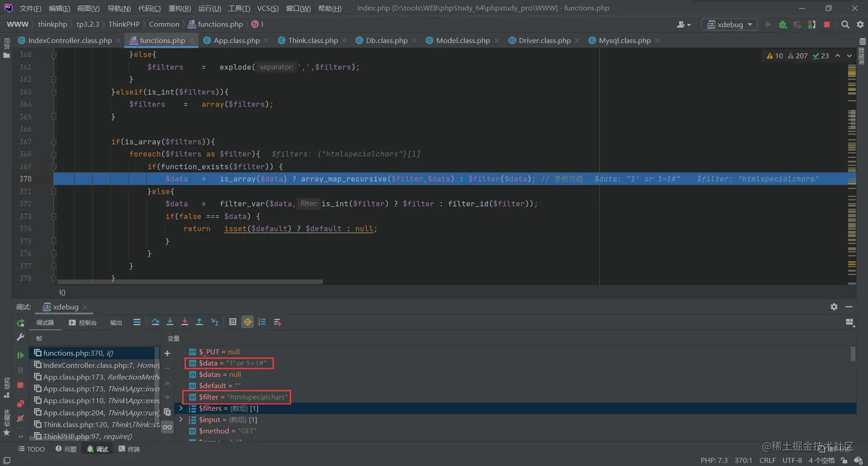
Task: Toggle the glasses watches view icon
Action: 167,427
